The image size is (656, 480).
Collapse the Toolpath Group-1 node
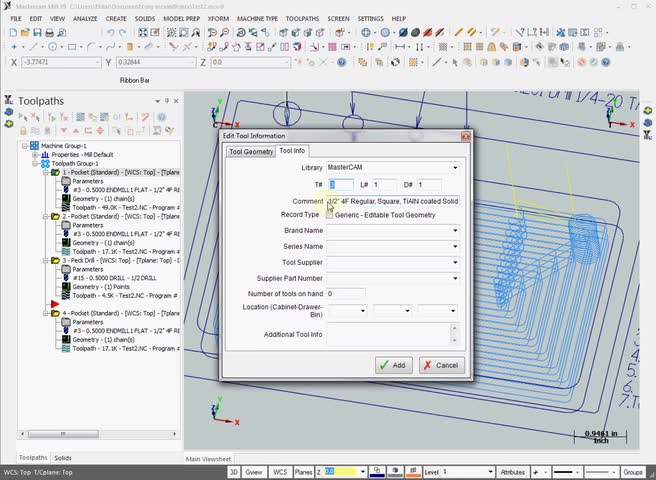click(35, 163)
